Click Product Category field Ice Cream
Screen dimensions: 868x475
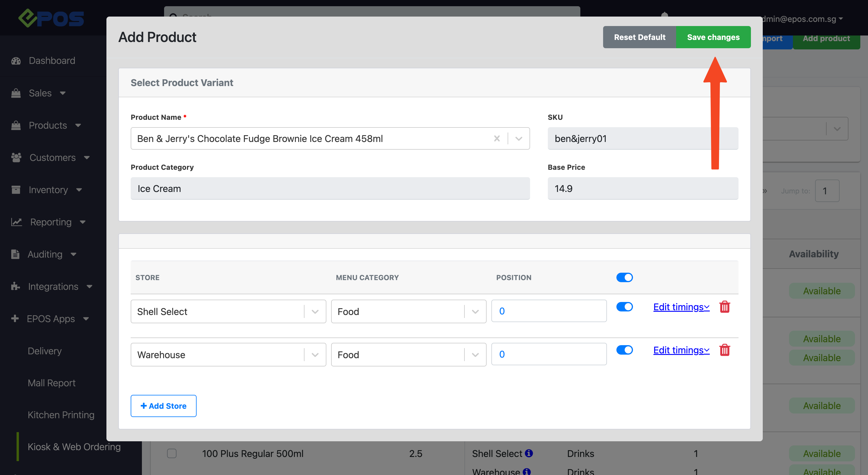click(x=330, y=188)
